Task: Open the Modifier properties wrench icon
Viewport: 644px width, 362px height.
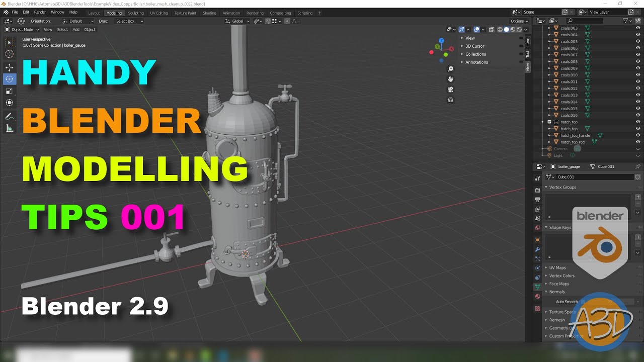Action: pos(537,249)
